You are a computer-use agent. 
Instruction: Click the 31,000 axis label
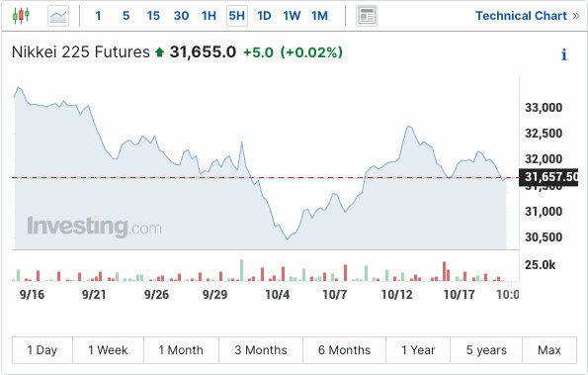(x=544, y=212)
